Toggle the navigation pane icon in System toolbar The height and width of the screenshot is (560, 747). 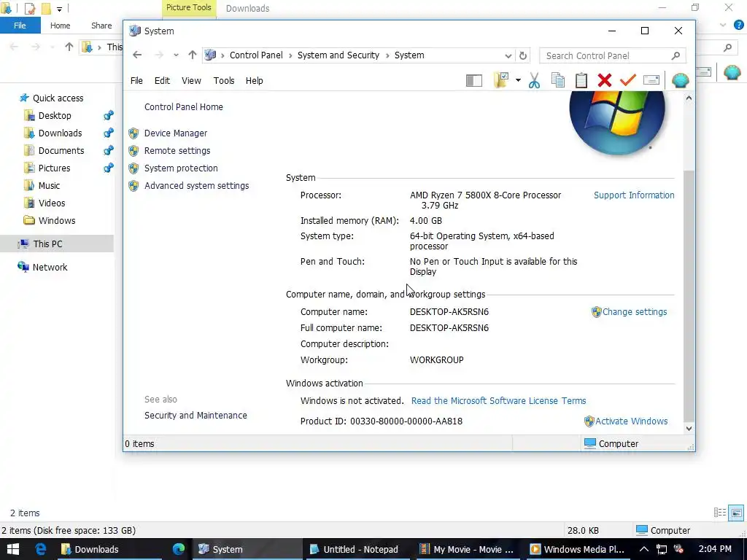point(473,80)
